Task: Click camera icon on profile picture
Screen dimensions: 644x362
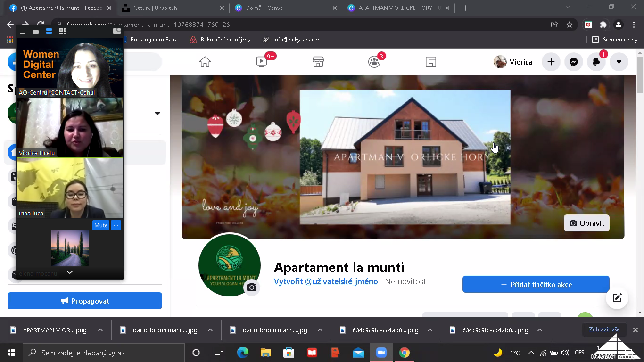Action: [252, 288]
